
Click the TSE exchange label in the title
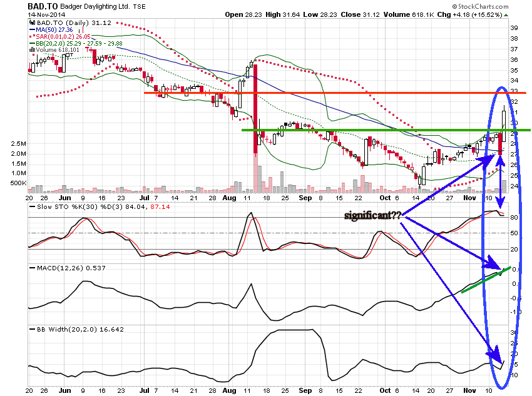(140, 7)
